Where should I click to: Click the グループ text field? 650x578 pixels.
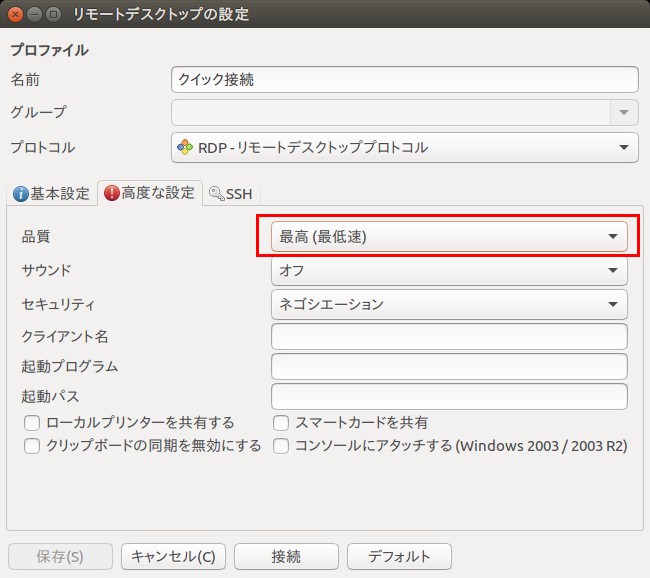click(390, 112)
